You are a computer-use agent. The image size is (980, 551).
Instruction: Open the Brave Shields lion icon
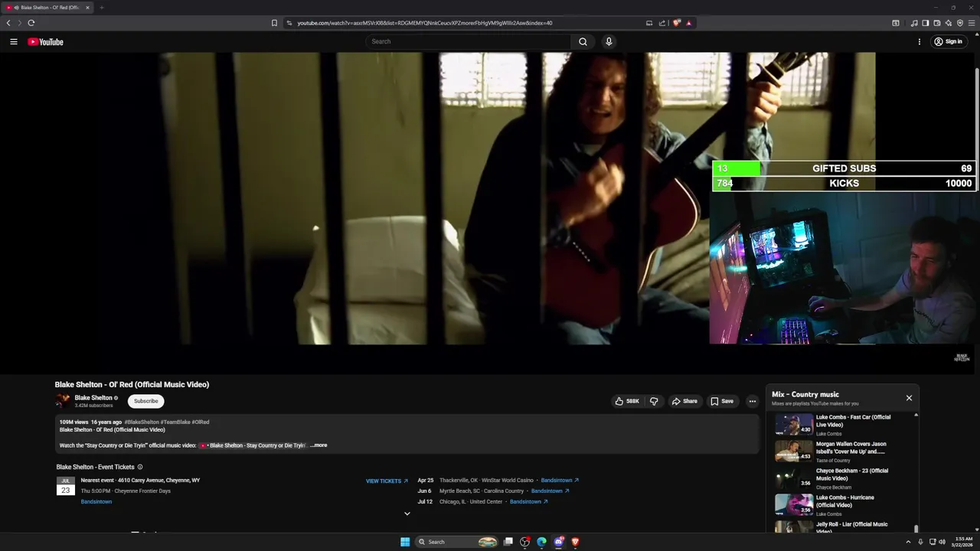coord(677,23)
